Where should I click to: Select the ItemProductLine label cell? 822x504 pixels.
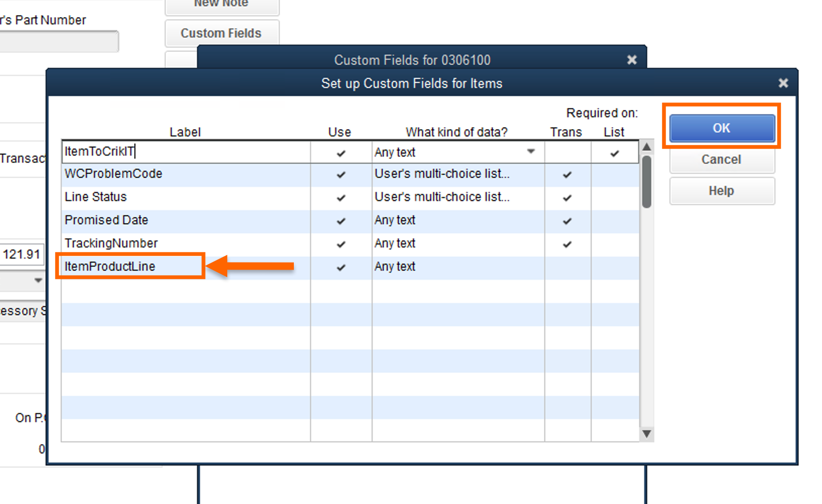click(x=130, y=266)
